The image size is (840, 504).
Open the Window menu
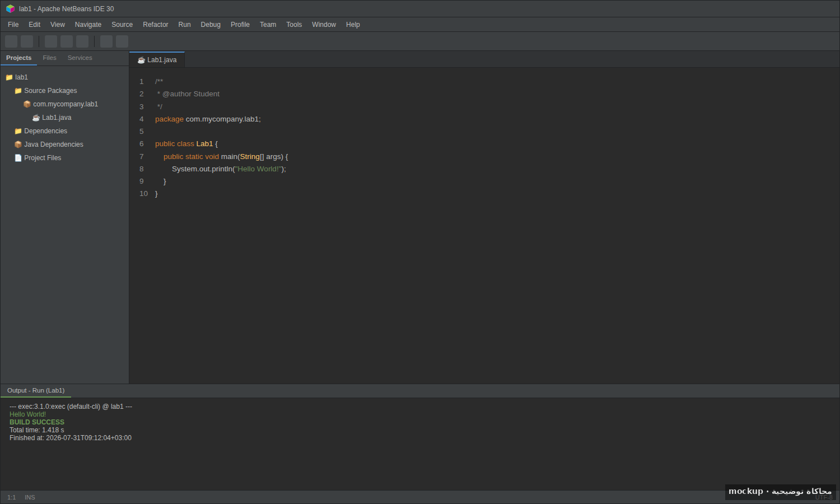[324, 25]
